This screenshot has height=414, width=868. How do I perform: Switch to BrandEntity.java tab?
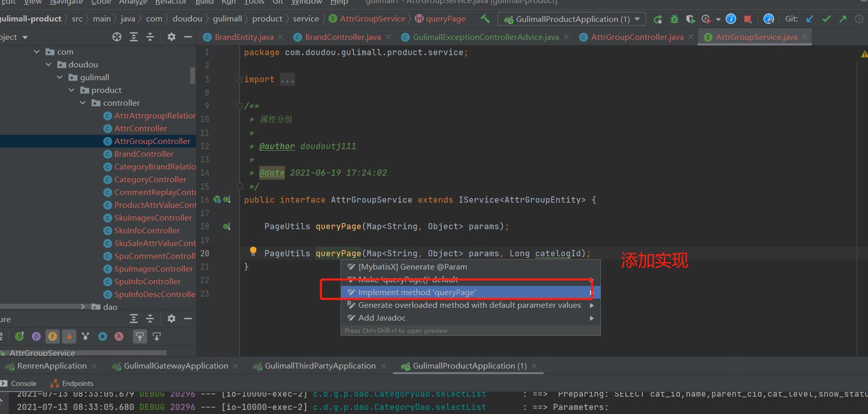coord(244,37)
